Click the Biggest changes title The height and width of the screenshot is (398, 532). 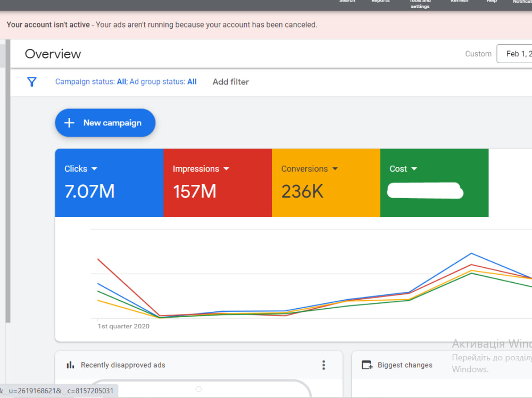click(405, 365)
